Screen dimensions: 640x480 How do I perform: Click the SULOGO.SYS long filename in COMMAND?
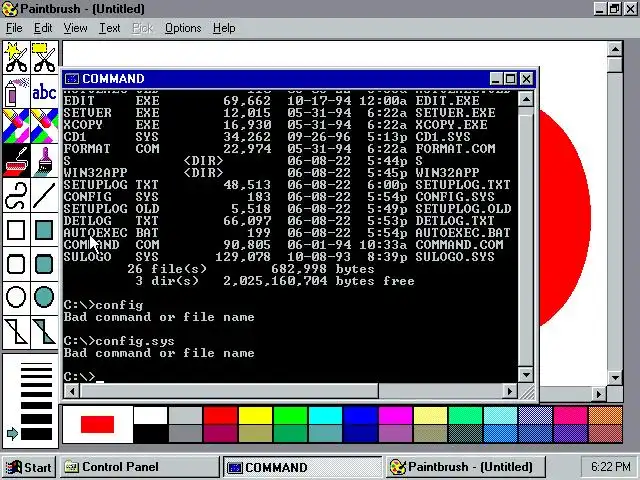point(455,257)
